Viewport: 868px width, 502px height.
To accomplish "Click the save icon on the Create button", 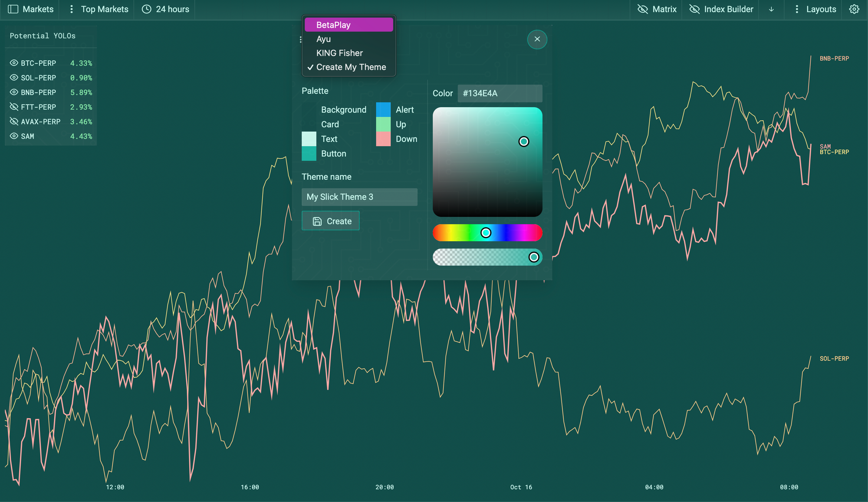I will (317, 221).
